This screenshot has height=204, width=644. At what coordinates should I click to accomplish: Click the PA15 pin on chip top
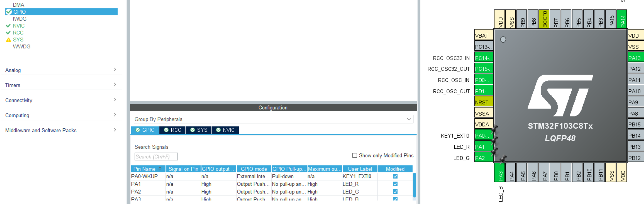click(x=611, y=19)
